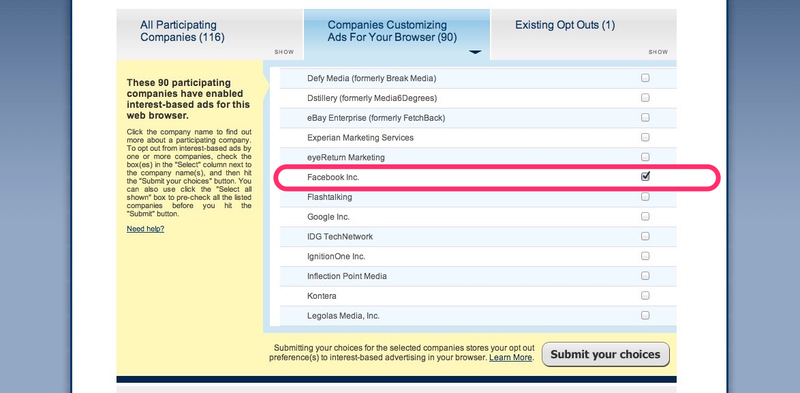Tick the checkbox for Flashtalking

pos(645,196)
